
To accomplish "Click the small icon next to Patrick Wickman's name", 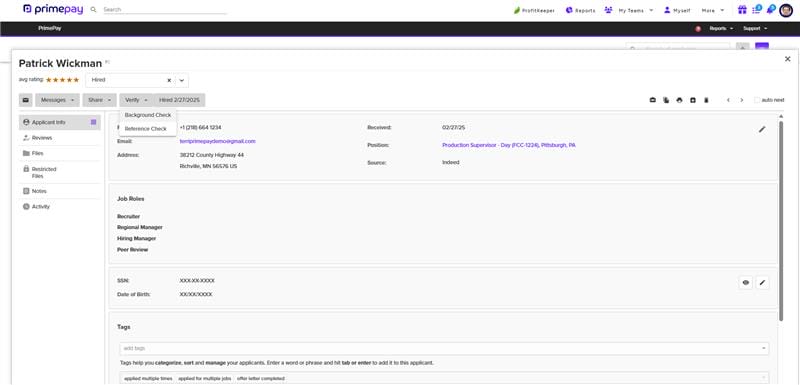I will [107, 62].
